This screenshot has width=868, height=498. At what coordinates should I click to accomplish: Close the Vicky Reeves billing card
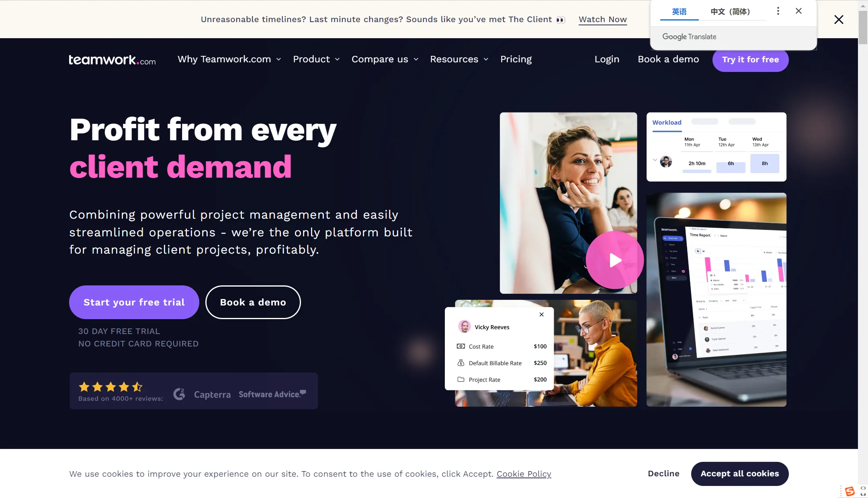tap(542, 314)
